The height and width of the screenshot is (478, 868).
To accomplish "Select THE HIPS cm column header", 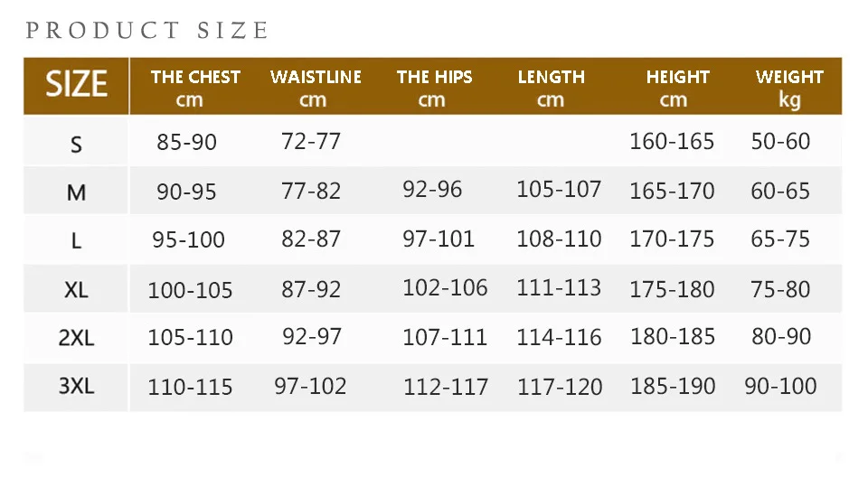I will pos(434,88).
